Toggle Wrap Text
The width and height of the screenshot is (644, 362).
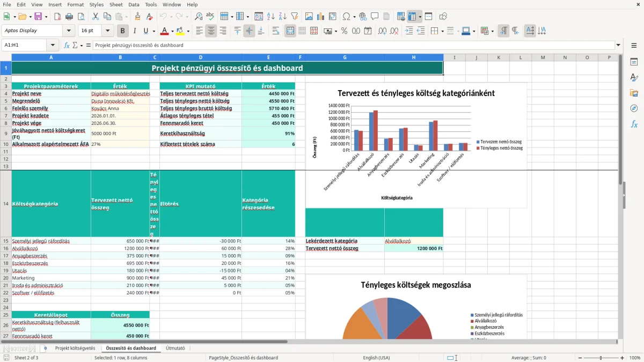276,31
